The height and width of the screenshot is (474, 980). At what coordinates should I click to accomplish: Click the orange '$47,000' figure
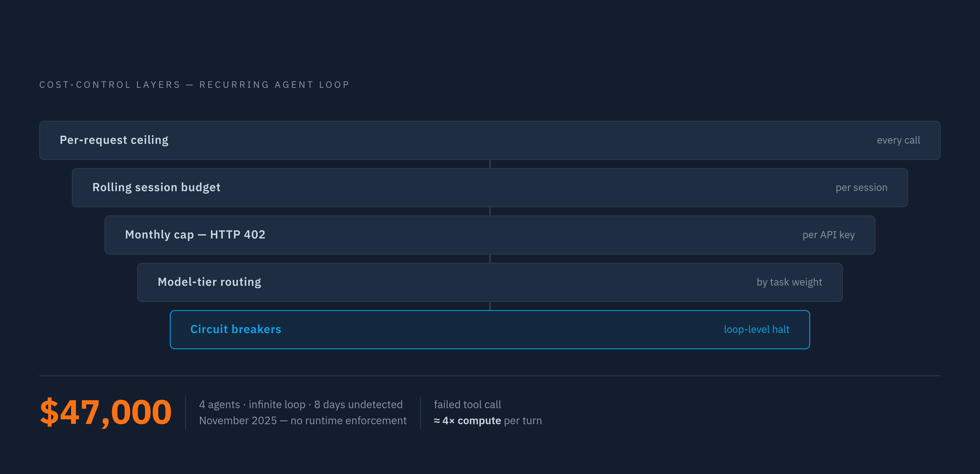[x=106, y=413]
